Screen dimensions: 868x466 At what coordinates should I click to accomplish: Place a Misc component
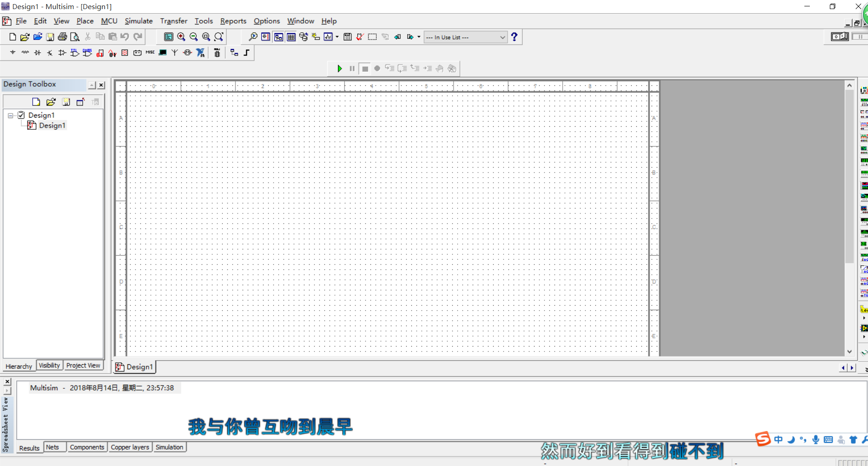(150, 53)
